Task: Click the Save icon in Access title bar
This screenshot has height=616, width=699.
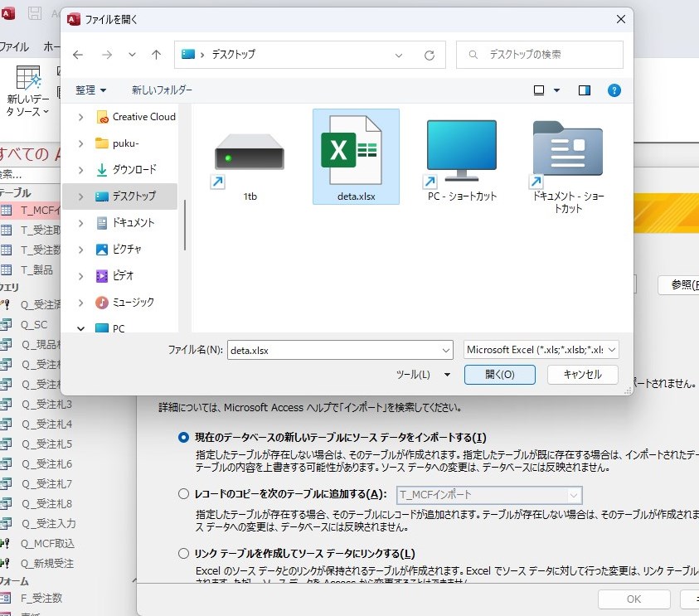Action: tap(34, 13)
